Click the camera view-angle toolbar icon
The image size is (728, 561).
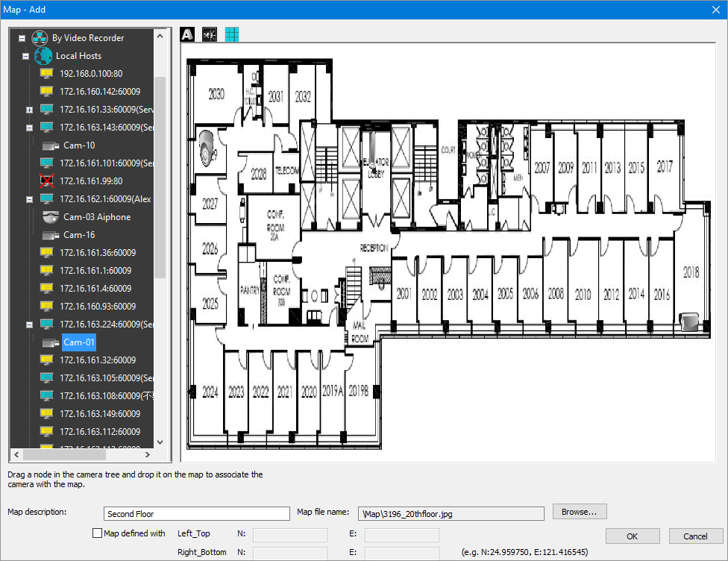pyautogui.click(x=210, y=35)
